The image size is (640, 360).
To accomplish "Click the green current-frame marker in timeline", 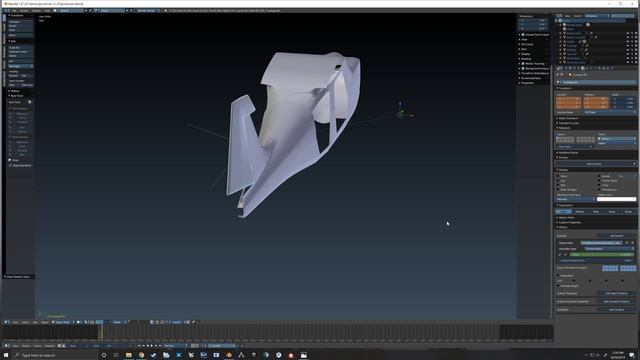I will coord(102,331).
